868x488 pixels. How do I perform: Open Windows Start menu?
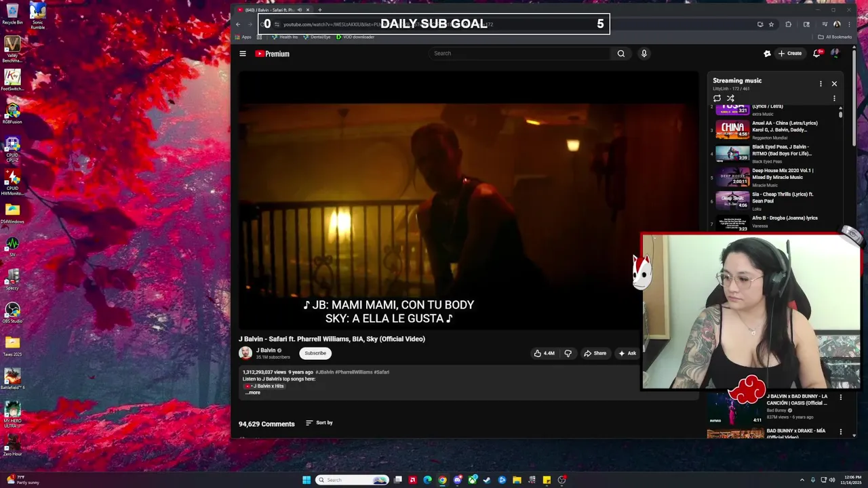[307, 480]
